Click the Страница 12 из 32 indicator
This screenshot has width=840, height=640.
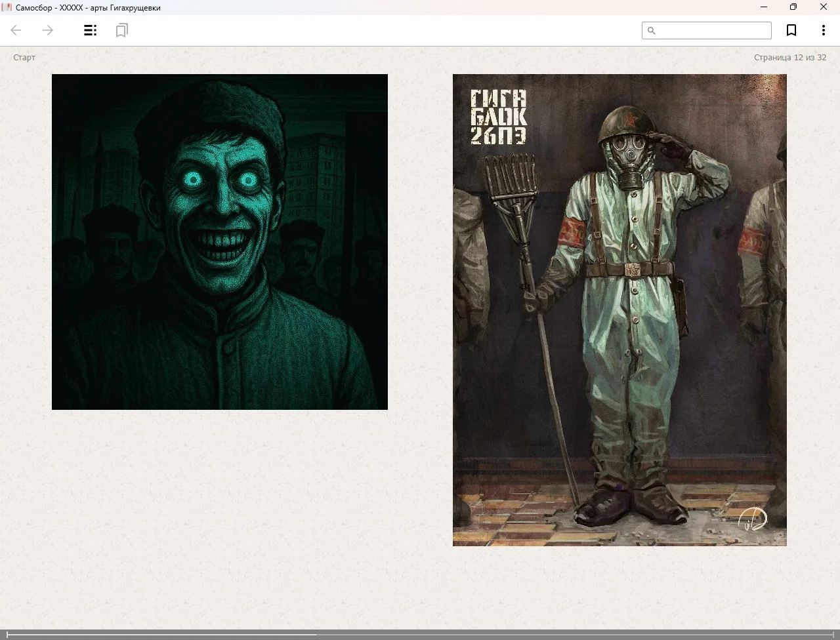point(789,58)
